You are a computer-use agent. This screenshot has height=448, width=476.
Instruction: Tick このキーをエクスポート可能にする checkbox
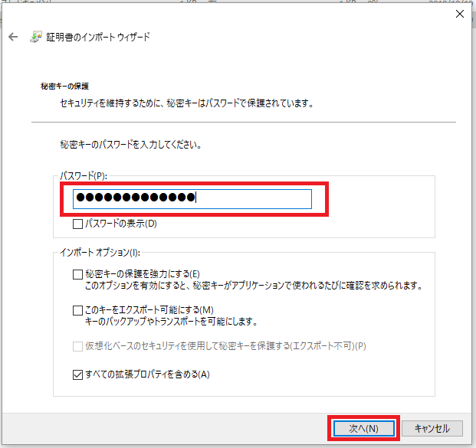pyautogui.click(x=77, y=310)
